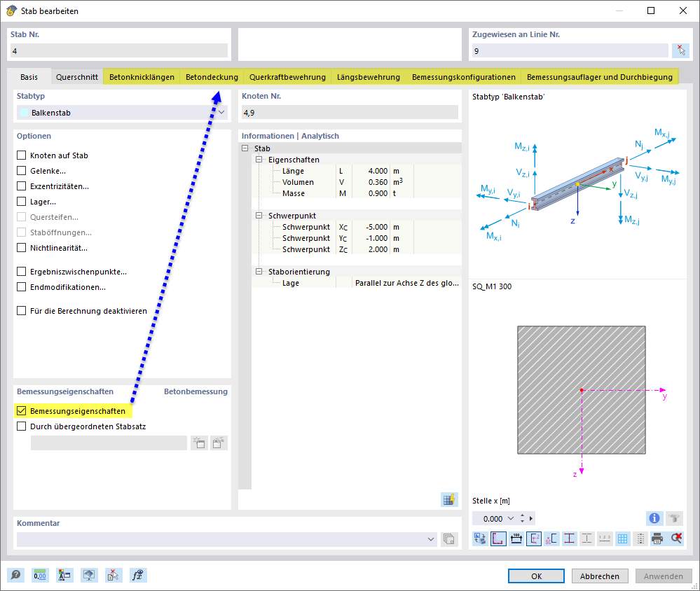Screen dimensions: 700x591
Task: Open Bemessungsauflager und Durchbiegung tab
Action: pos(600,77)
